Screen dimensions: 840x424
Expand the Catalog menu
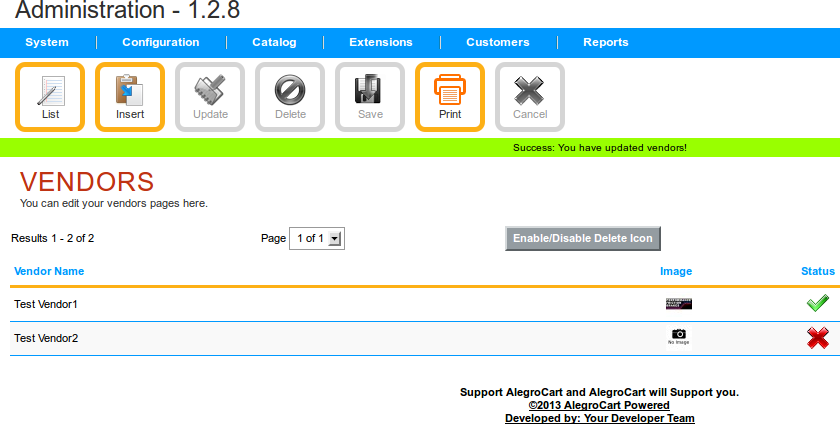click(x=274, y=42)
